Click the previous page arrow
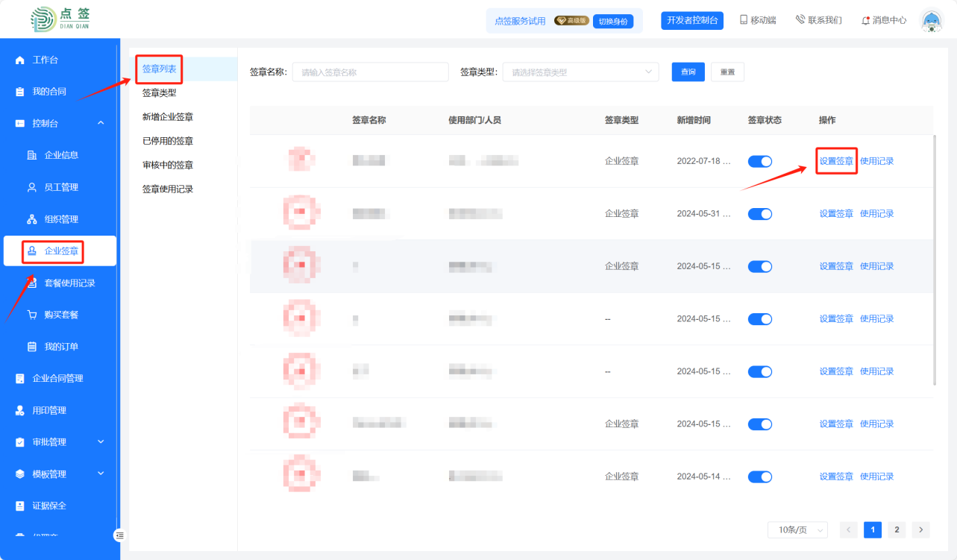The image size is (957, 560). point(848,529)
